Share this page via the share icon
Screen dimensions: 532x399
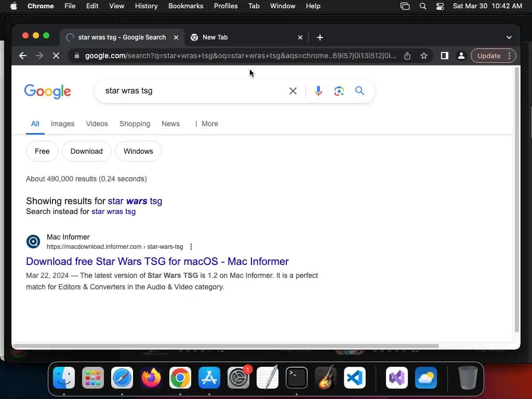coord(407,56)
